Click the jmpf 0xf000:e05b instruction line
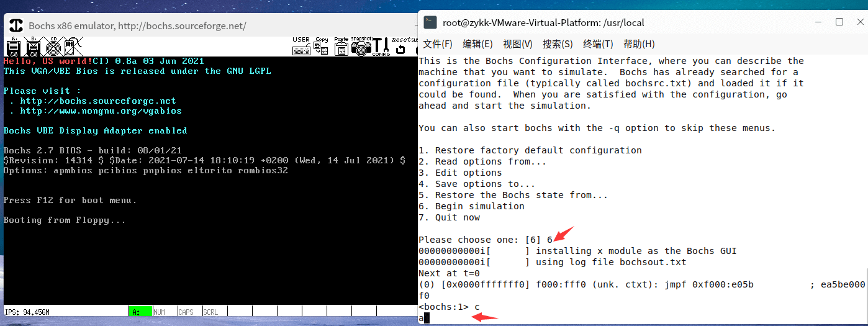The image size is (868, 326). coord(642,284)
